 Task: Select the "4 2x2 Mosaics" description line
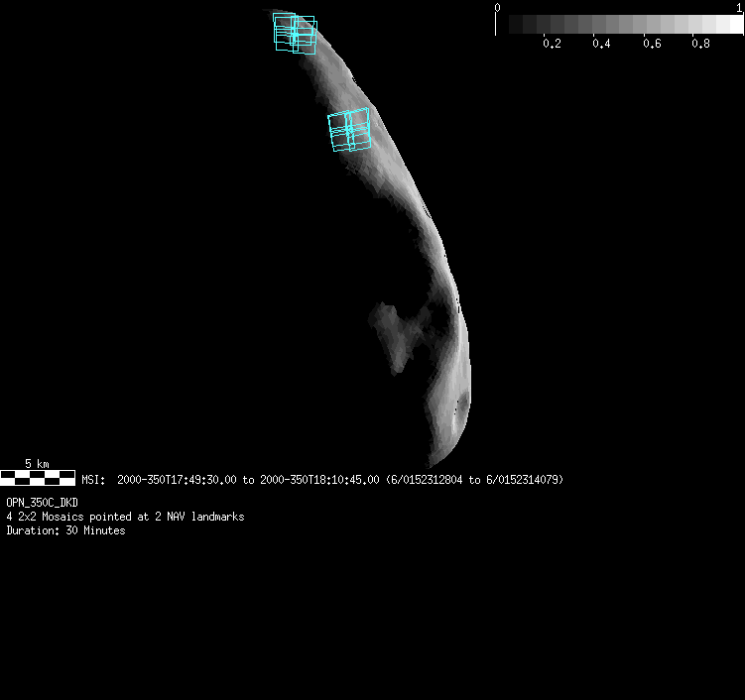pyautogui.click(x=125, y=517)
